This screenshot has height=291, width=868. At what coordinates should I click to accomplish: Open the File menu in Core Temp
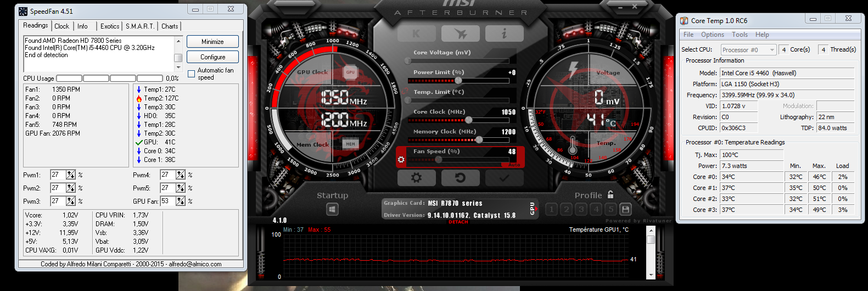coord(688,35)
